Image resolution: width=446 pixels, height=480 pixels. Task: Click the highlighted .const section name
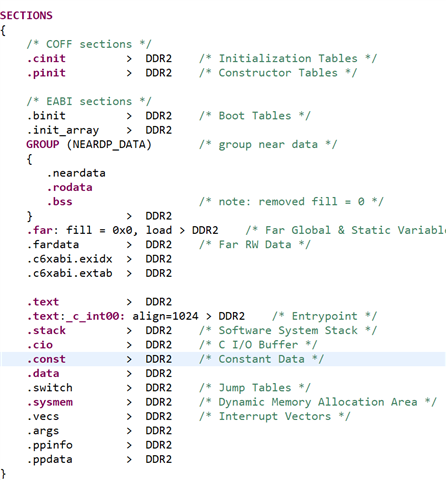tap(46, 359)
